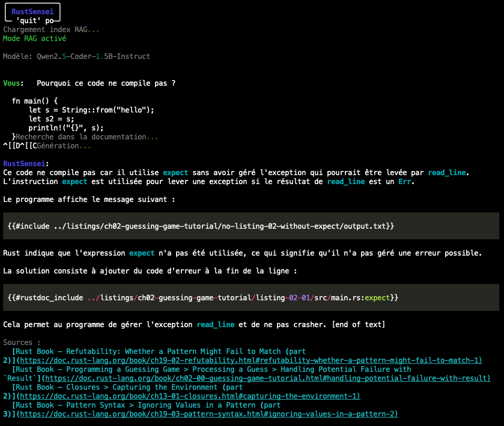Click '[Rust Book — Pattern Syntax > Ignoring' title
Viewport: 504px width, 426px height.
[146, 405]
